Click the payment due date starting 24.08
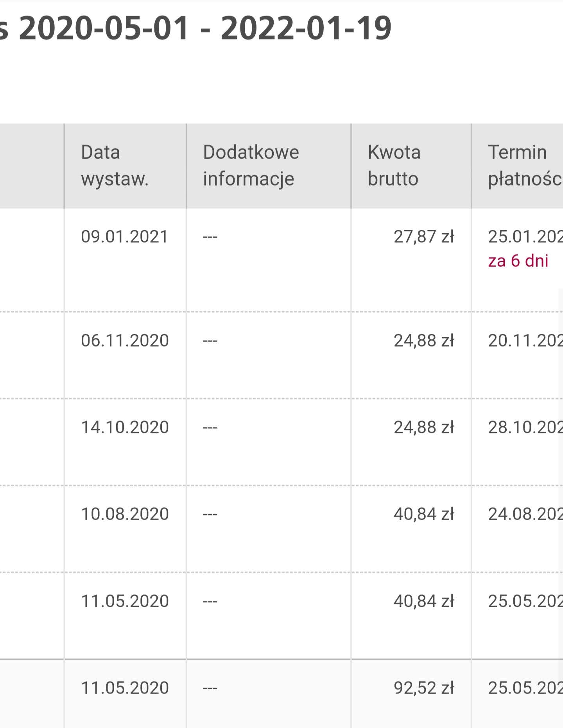This screenshot has height=728, width=563. 525,514
